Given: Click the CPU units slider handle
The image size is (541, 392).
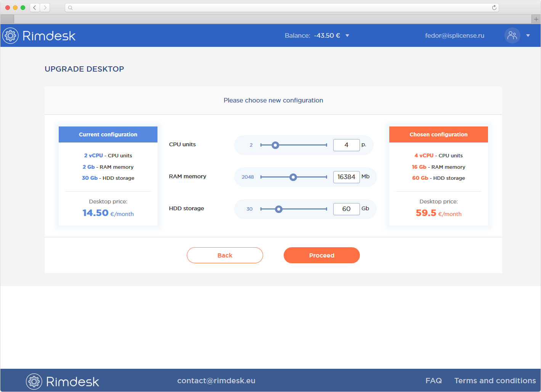Looking at the screenshot, I should 275,145.
